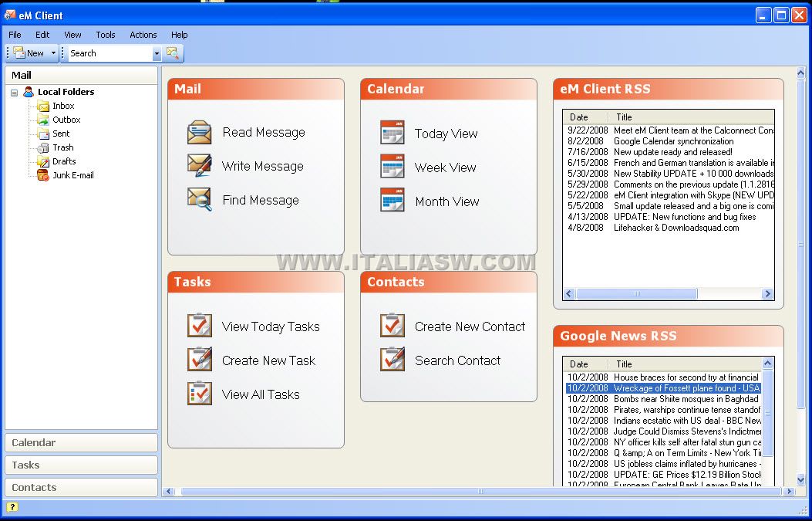Click the search magnifier toolbar icon
Viewport: 812px width, 521px height.
coord(173,53)
